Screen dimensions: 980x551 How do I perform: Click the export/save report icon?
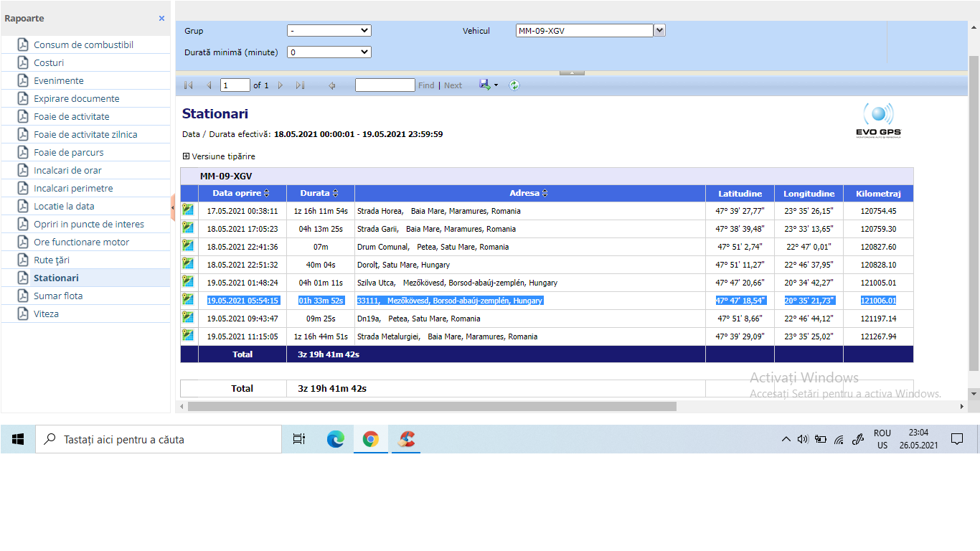pyautogui.click(x=486, y=85)
